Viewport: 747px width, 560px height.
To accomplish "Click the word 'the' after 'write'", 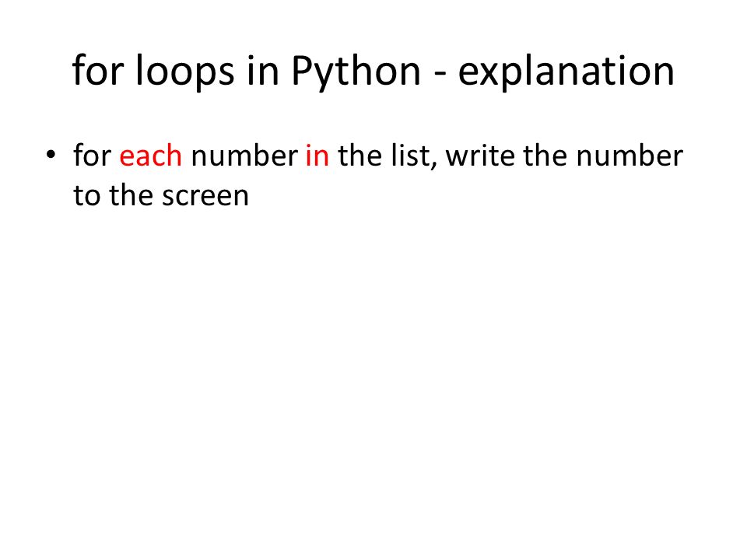I will [546, 156].
